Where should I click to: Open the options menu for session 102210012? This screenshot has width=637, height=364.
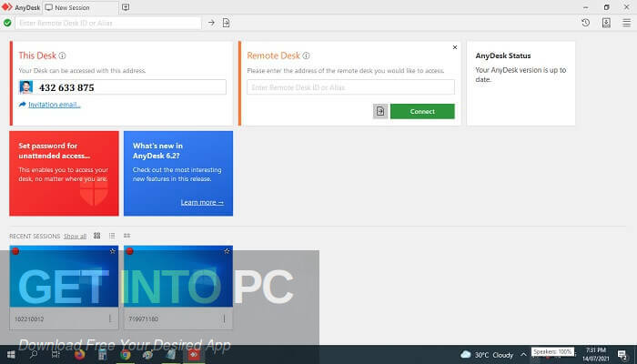coord(110,318)
